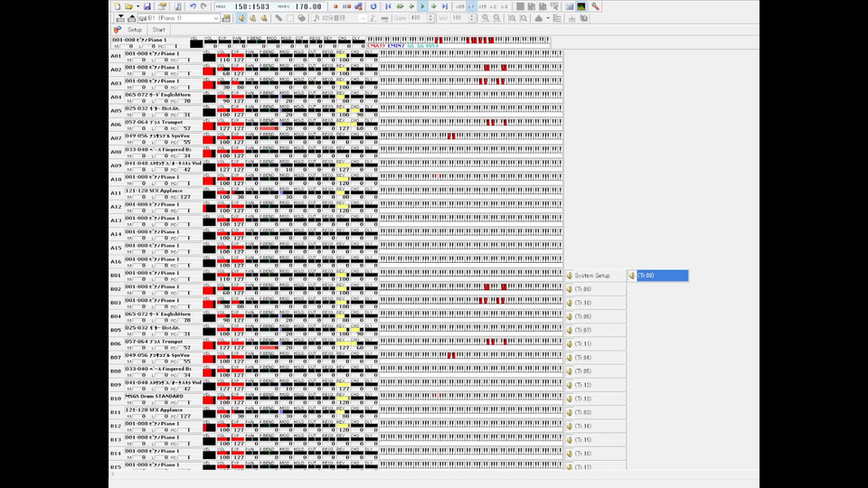Set playback speed to x3

(x=504, y=6)
